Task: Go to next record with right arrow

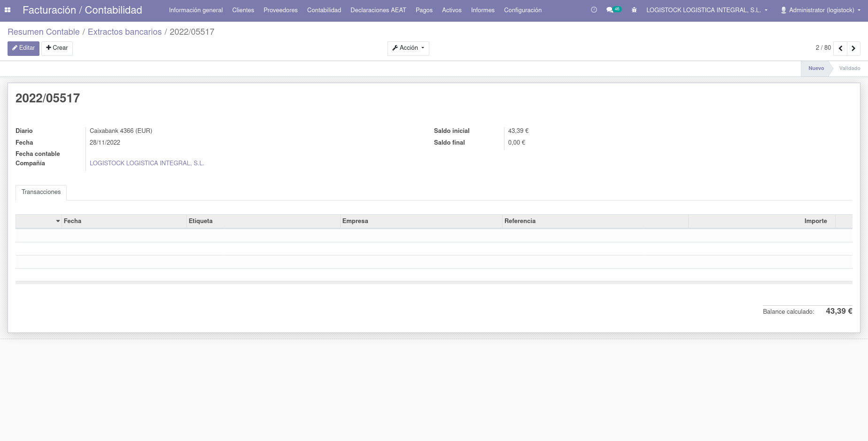Action: 853,48
